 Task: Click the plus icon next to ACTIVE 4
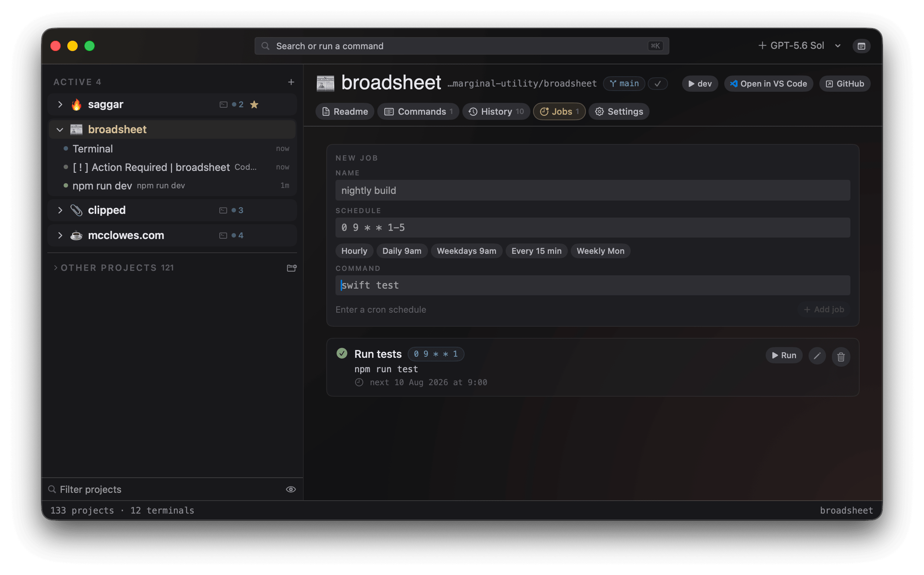291,82
